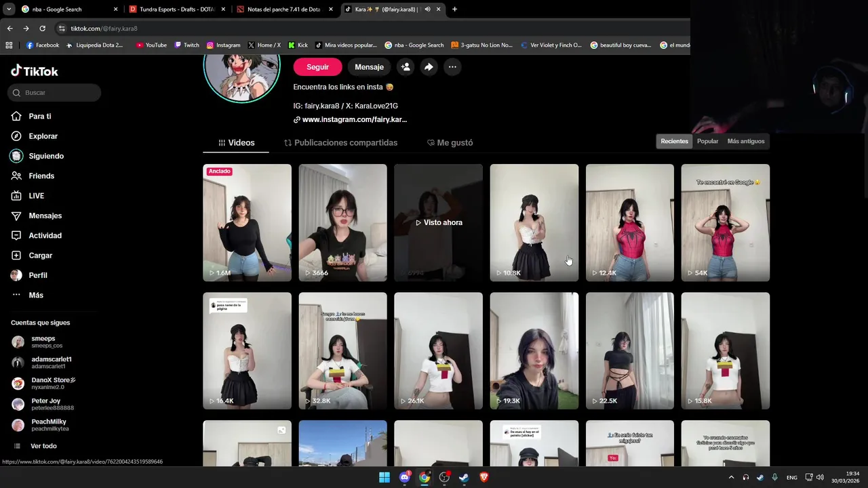Image resolution: width=868 pixels, height=488 pixels.
Task: Open DanoX Store followed account
Action: pyautogui.click(x=44, y=384)
